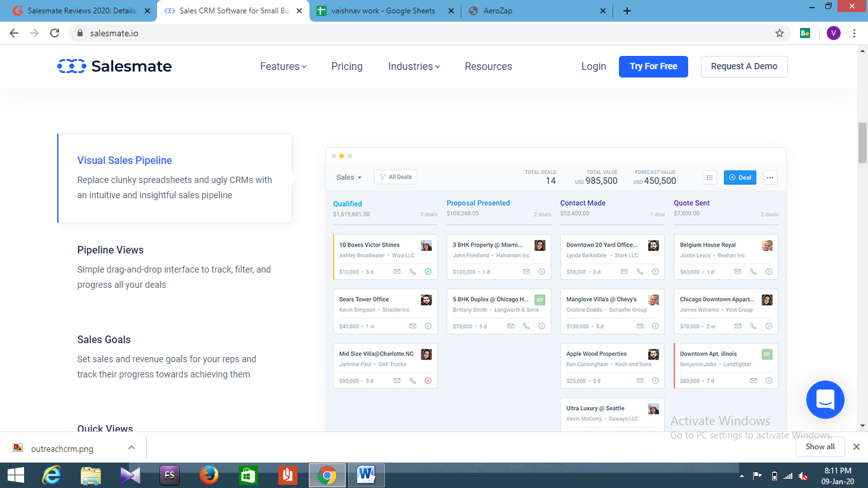Click the Request A Demo button
This screenshot has width=868, height=488.
point(744,66)
